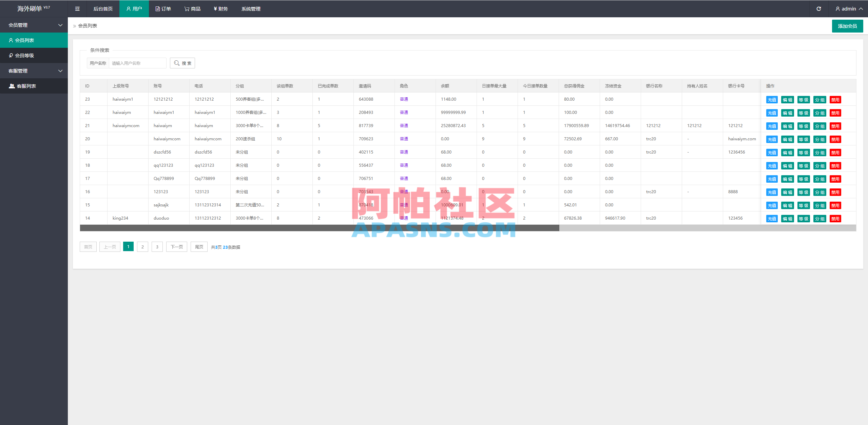Select the 订单 document icon
The image size is (868, 425).
click(x=157, y=9)
